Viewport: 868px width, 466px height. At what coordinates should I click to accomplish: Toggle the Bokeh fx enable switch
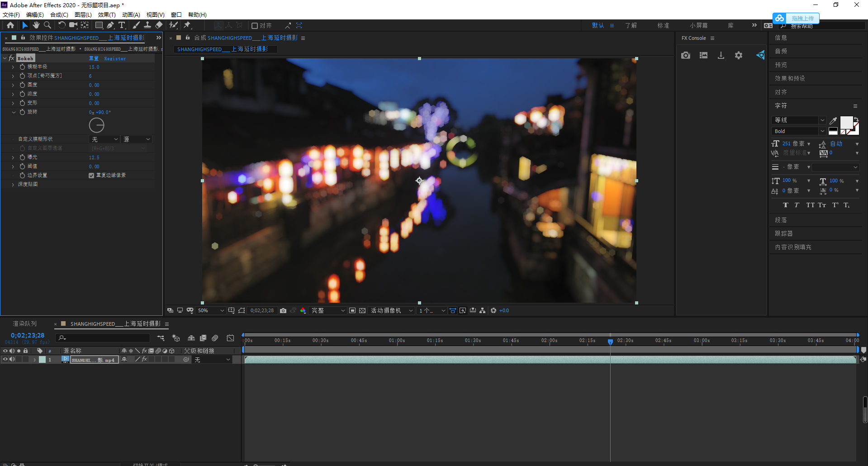pyautogui.click(x=11, y=58)
